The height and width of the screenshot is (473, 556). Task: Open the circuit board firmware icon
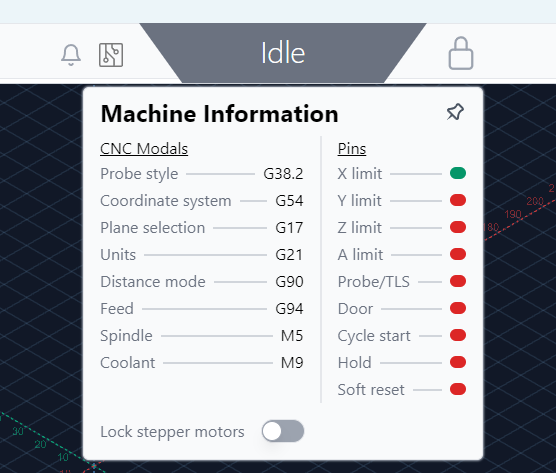(111, 55)
